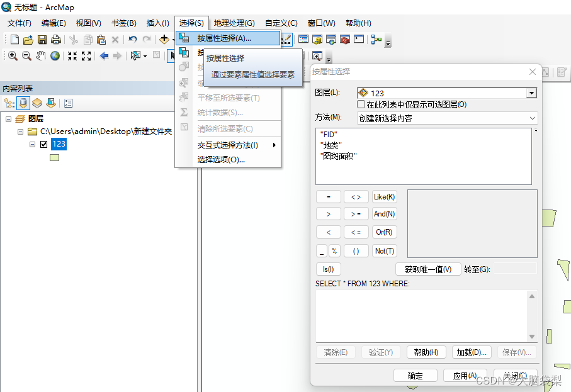Insert the Not(T) operator
This screenshot has width=571, height=392.
[384, 251]
